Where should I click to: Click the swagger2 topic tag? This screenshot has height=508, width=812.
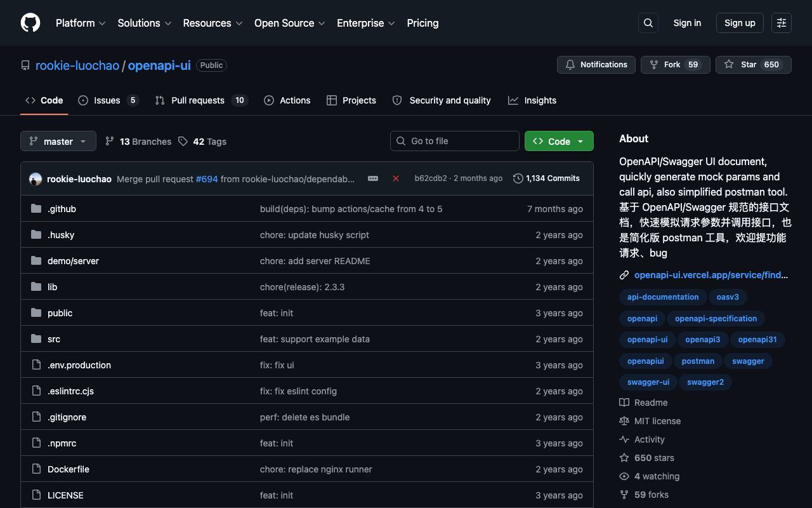tap(705, 382)
